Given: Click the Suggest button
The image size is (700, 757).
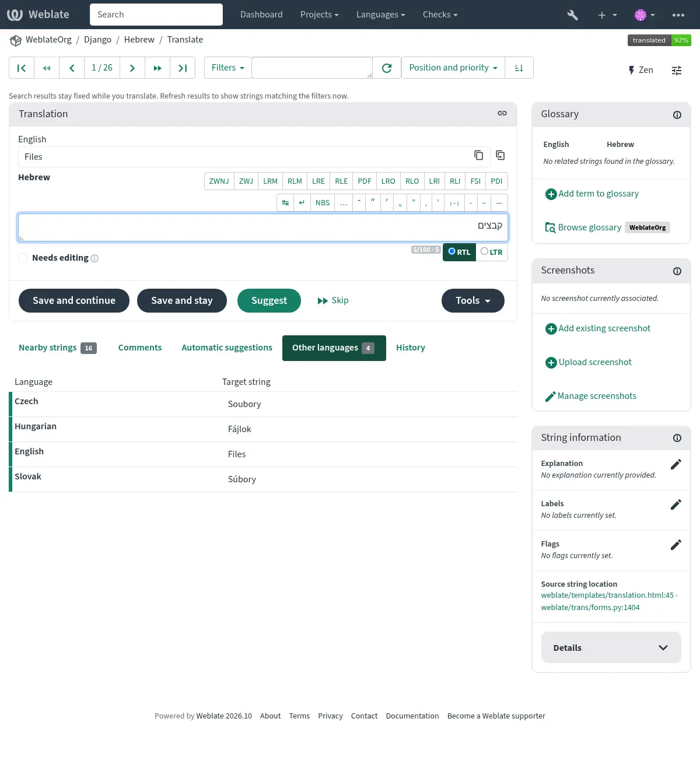Looking at the screenshot, I should pyautogui.click(x=269, y=300).
